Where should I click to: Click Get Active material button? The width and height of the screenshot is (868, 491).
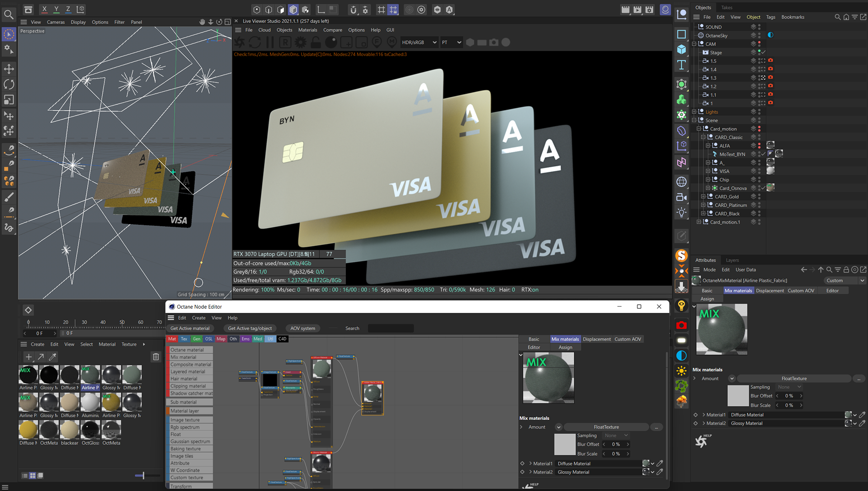190,328
